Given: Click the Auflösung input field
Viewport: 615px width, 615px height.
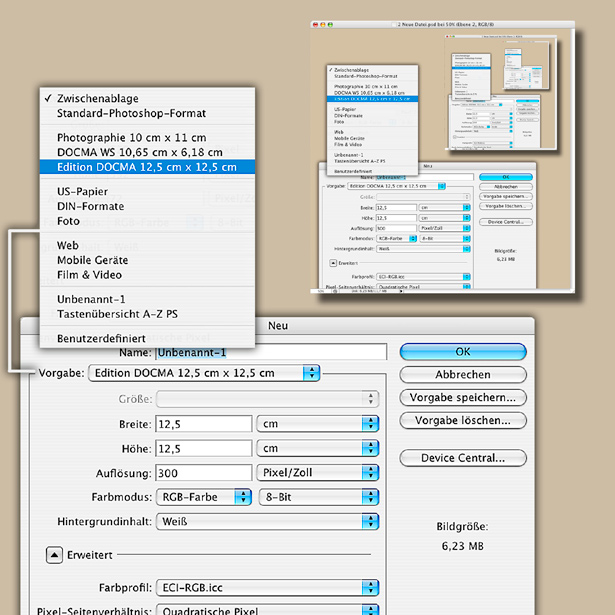Looking at the screenshot, I should (203, 472).
